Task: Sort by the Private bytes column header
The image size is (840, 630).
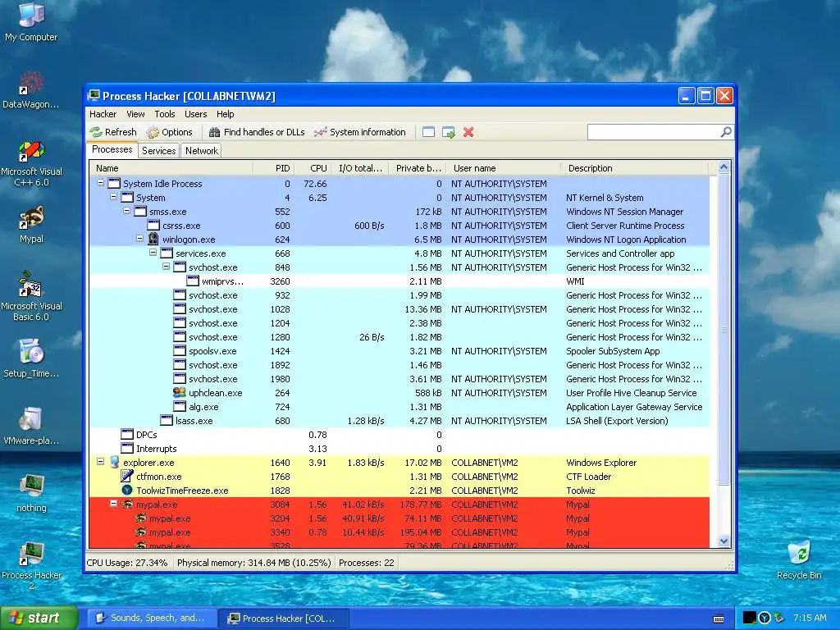Action: (418, 168)
